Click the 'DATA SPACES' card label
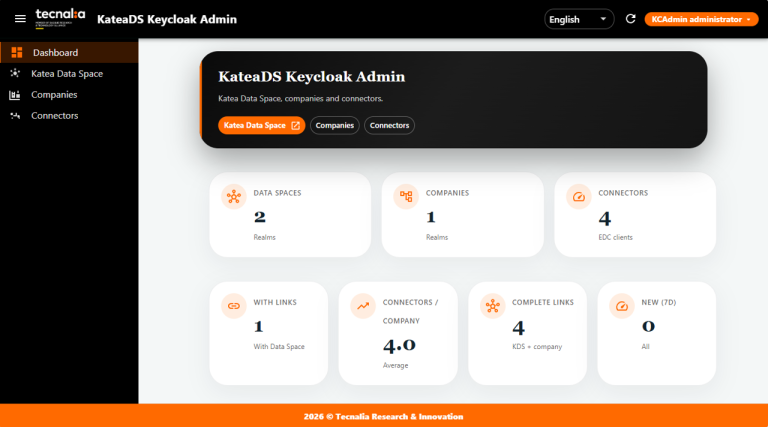 (x=277, y=193)
